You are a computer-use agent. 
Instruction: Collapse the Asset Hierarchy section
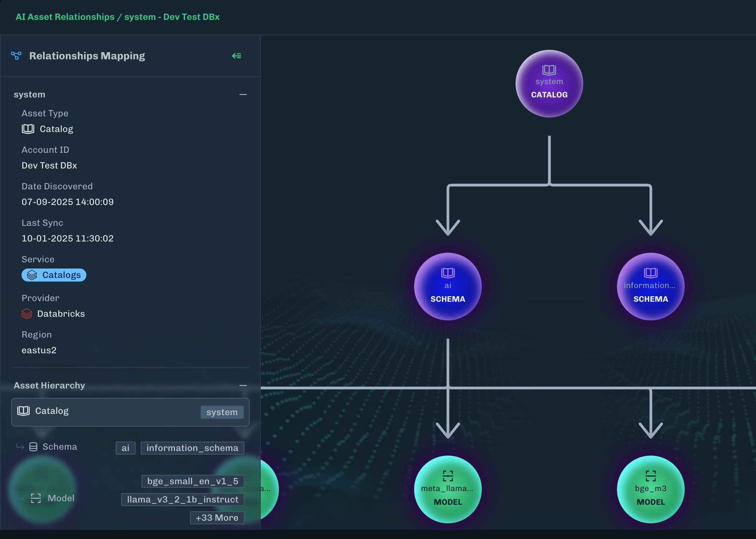[x=243, y=385]
